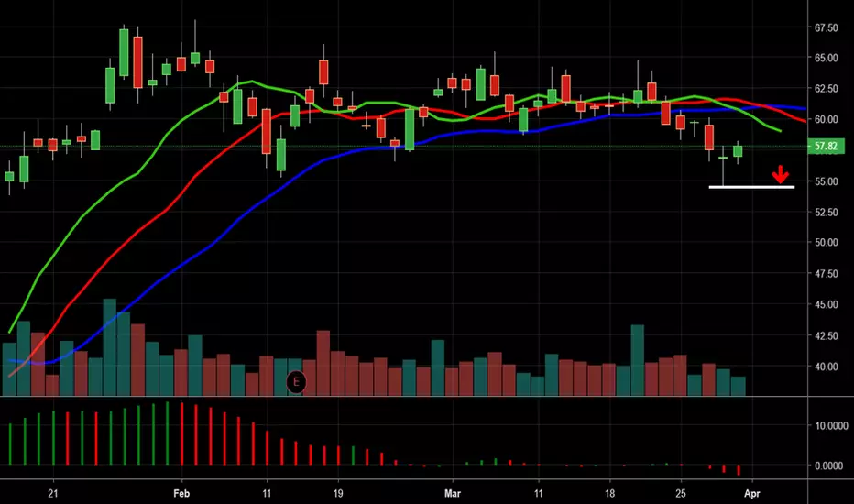854x504 pixels.
Task: Click the 55.00 price axis label
Action: point(826,181)
